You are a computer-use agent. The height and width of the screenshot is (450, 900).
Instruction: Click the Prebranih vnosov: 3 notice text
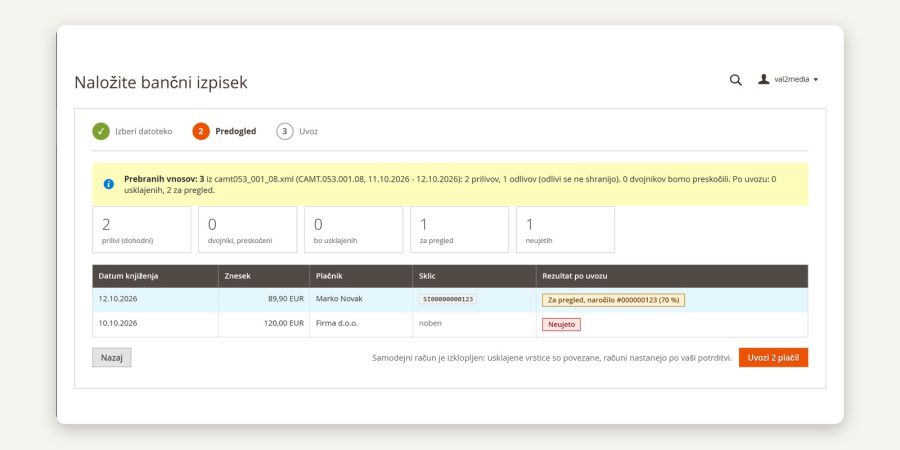164,179
